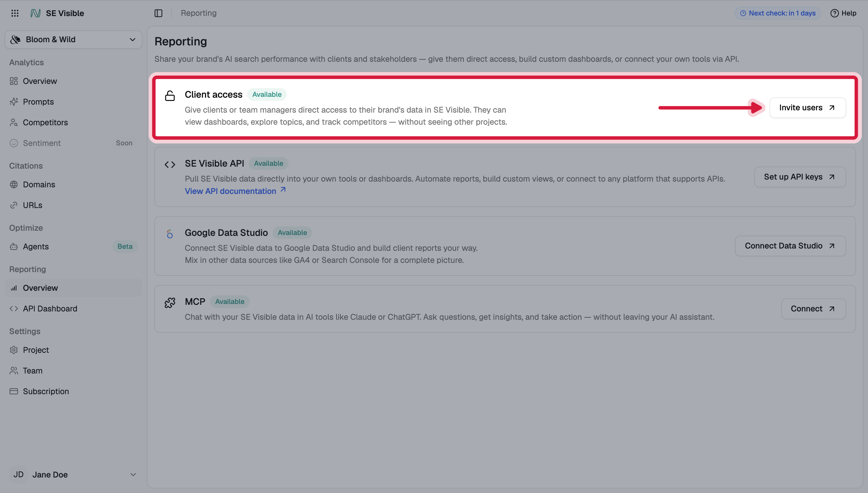Expand the Jane Doe account chevron
This screenshot has height=493, width=868.
coord(133,474)
